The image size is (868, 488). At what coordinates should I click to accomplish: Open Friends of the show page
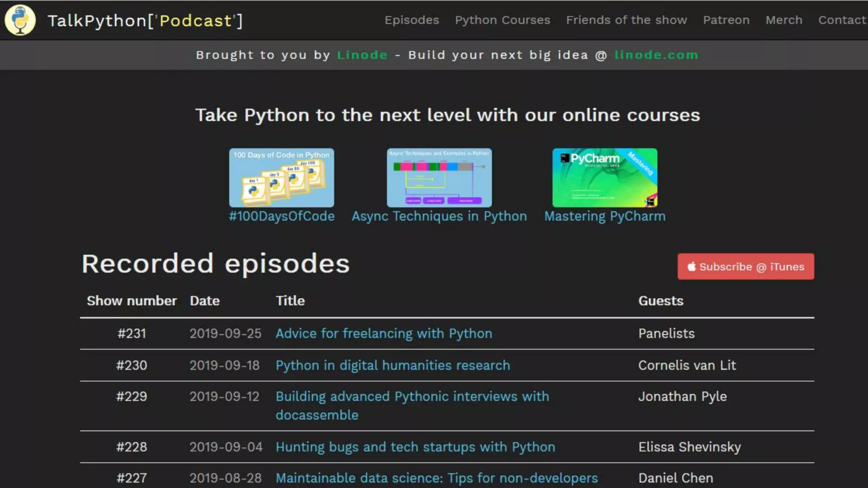click(x=626, y=20)
